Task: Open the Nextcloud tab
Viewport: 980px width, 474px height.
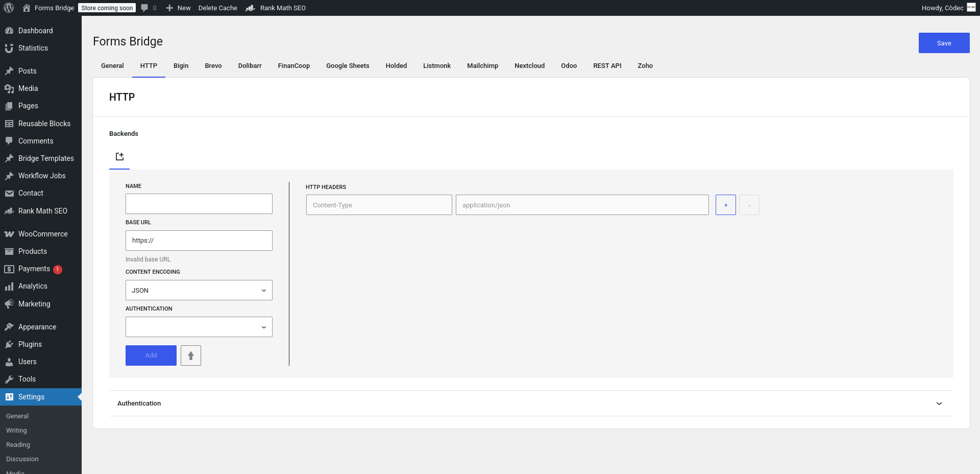Action: point(530,66)
